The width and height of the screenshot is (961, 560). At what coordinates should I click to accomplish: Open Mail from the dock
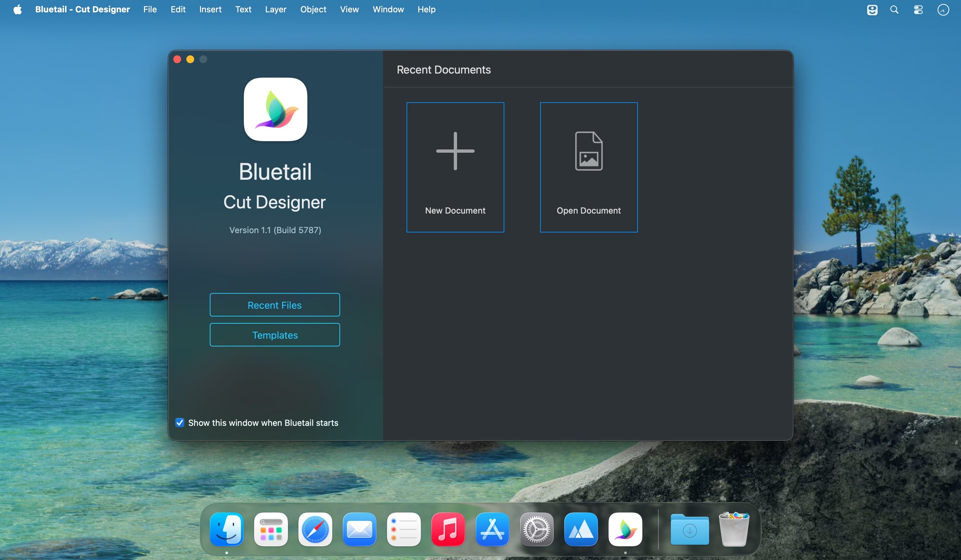[x=359, y=529]
